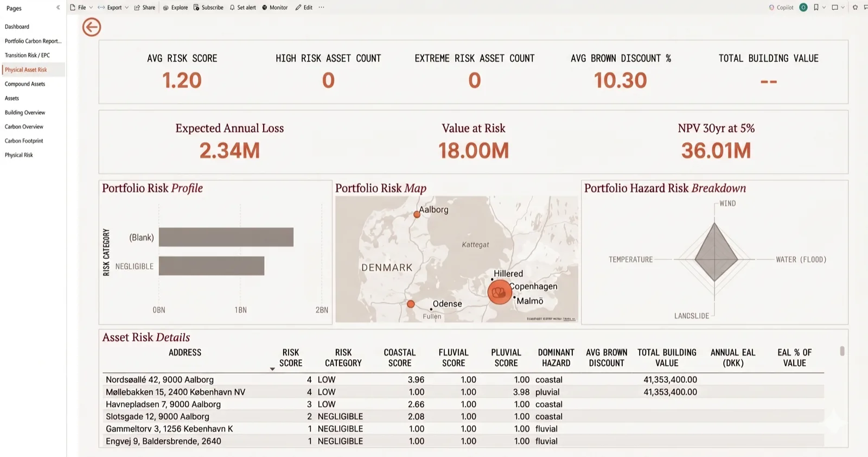
Task: Sort by the DOMINANT HAZARD column header
Action: pos(556,358)
